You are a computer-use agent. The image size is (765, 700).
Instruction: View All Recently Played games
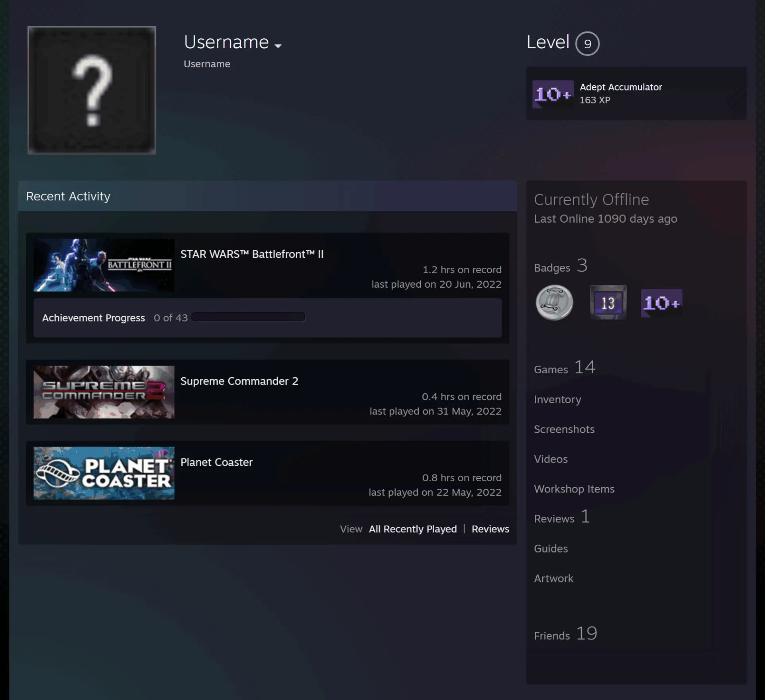point(413,529)
